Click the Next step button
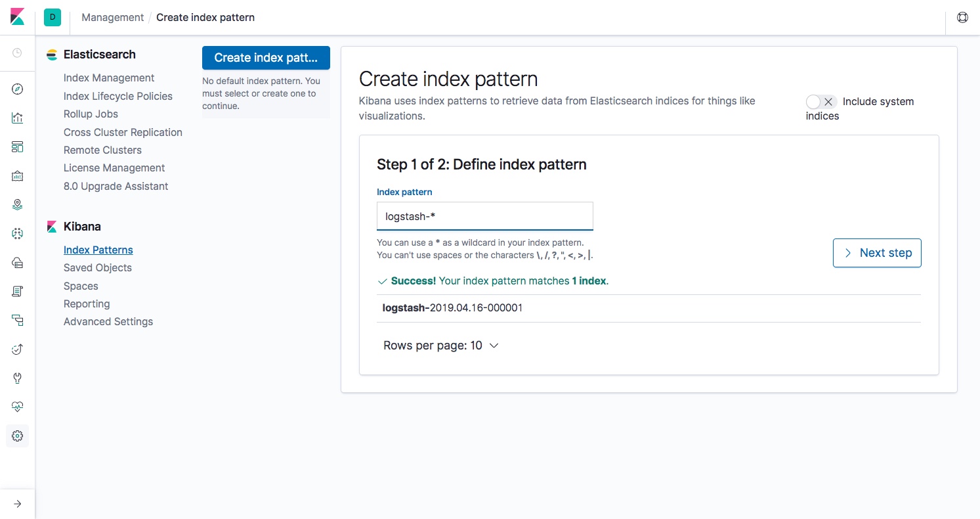Screen dimensions: 980x519 (x=877, y=253)
